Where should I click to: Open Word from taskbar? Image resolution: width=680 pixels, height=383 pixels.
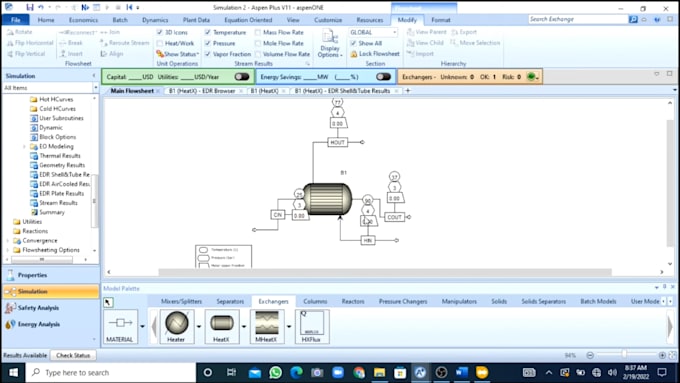[461, 373]
